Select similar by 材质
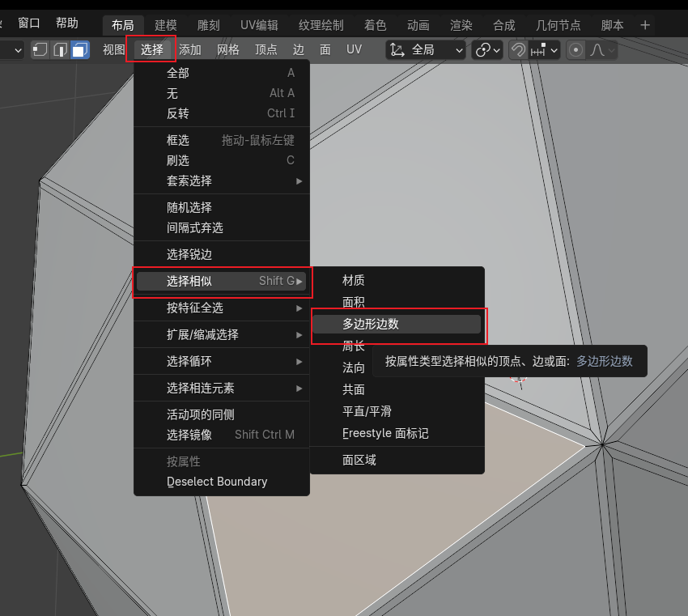Screen dimensions: 688x616 tap(397, 280)
